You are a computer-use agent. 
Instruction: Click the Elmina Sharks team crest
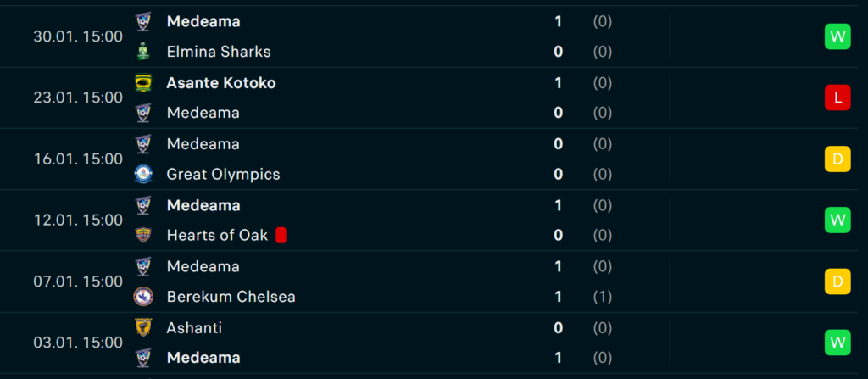[x=143, y=52]
